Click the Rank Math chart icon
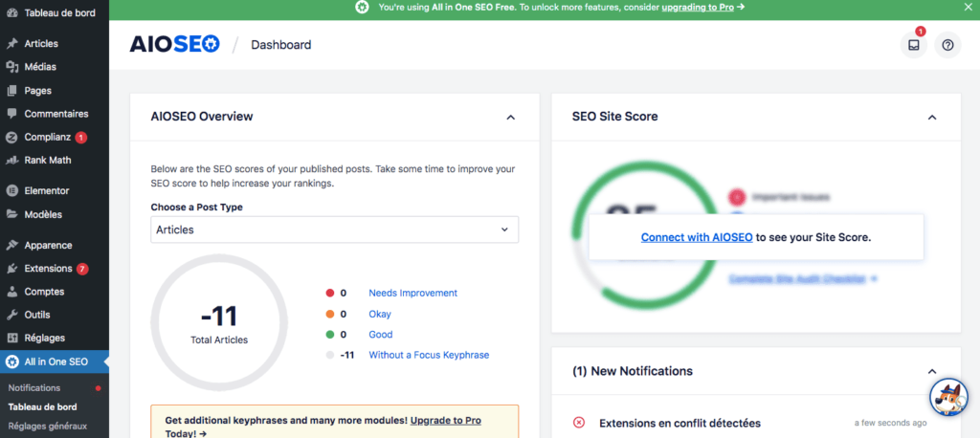The height and width of the screenshot is (438, 980). click(11, 160)
